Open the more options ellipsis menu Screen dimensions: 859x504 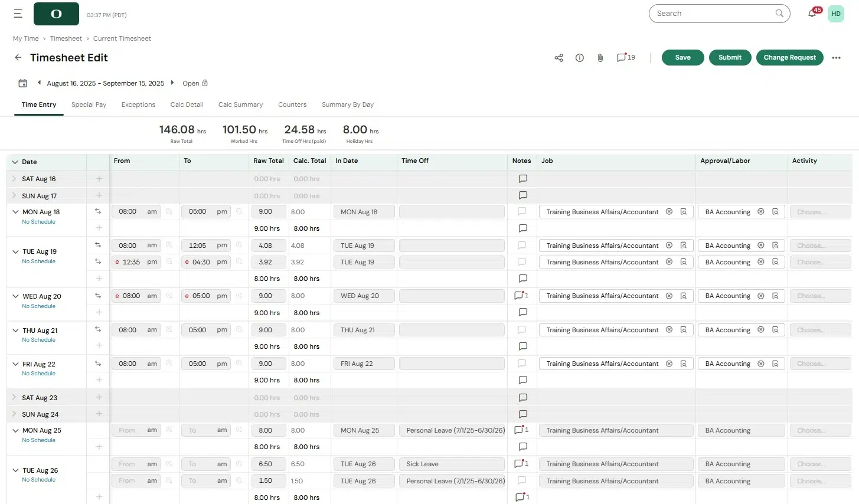pyautogui.click(x=836, y=58)
